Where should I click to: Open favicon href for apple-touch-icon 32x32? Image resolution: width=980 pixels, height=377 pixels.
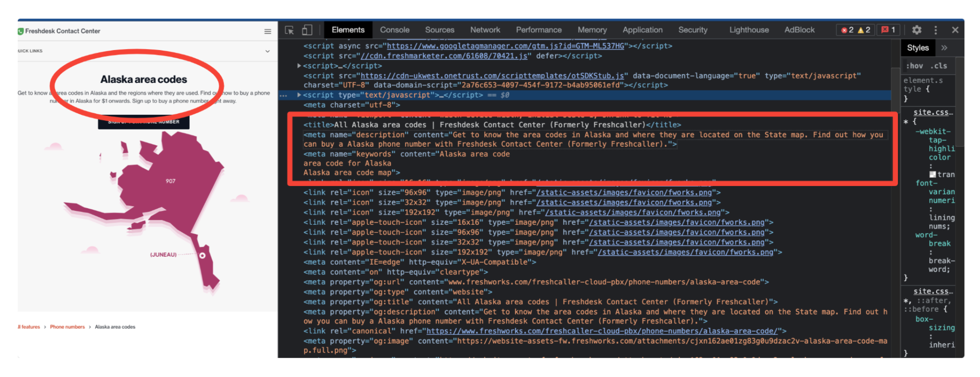677,242
